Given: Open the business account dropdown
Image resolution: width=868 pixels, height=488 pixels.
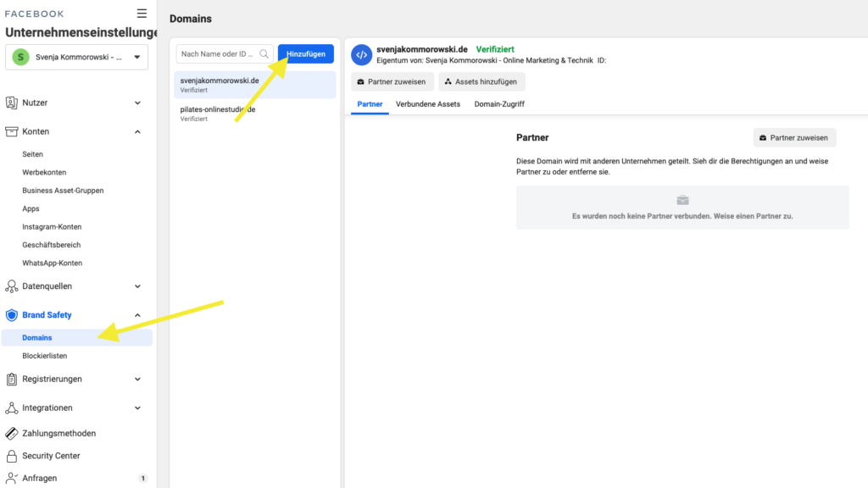Looking at the screenshot, I should [x=76, y=57].
